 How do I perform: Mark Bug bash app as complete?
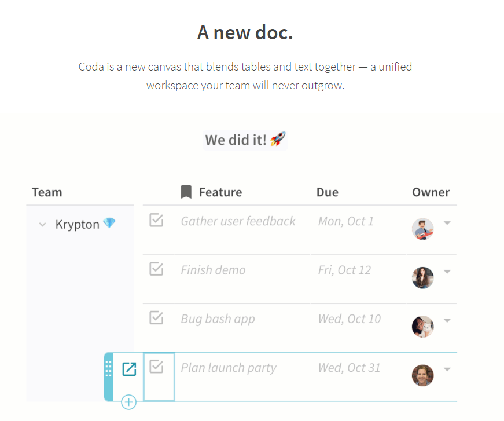[x=156, y=318]
